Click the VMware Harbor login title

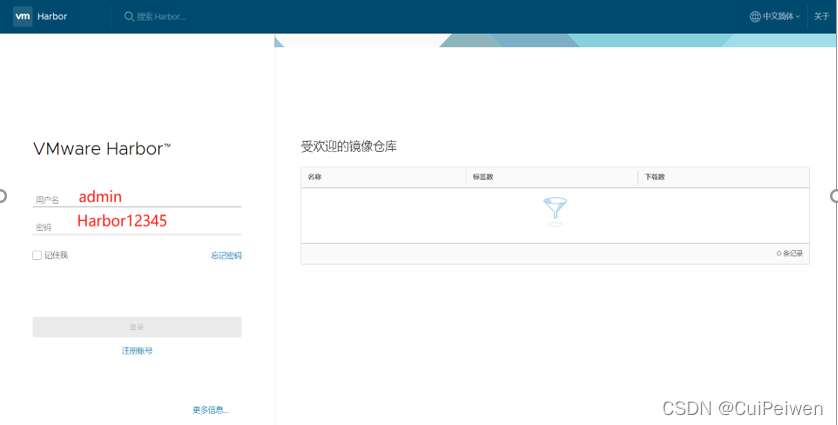pos(102,149)
